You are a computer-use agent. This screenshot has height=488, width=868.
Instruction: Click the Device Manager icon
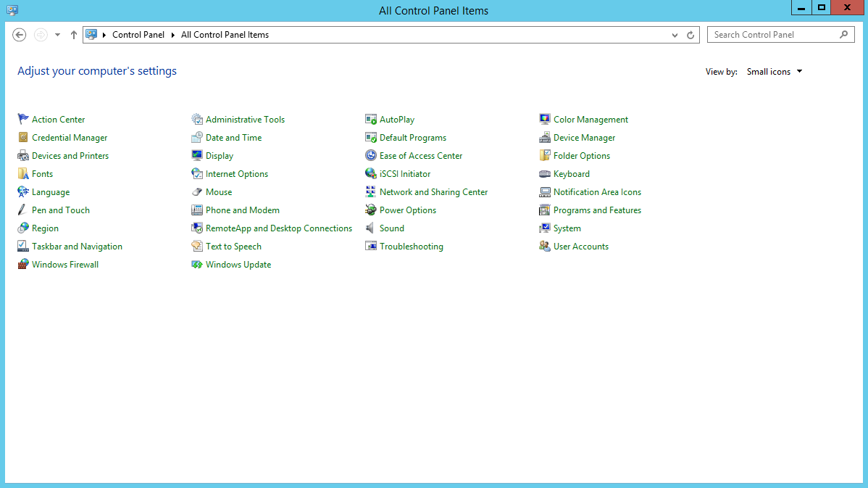(x=545, y=137)
